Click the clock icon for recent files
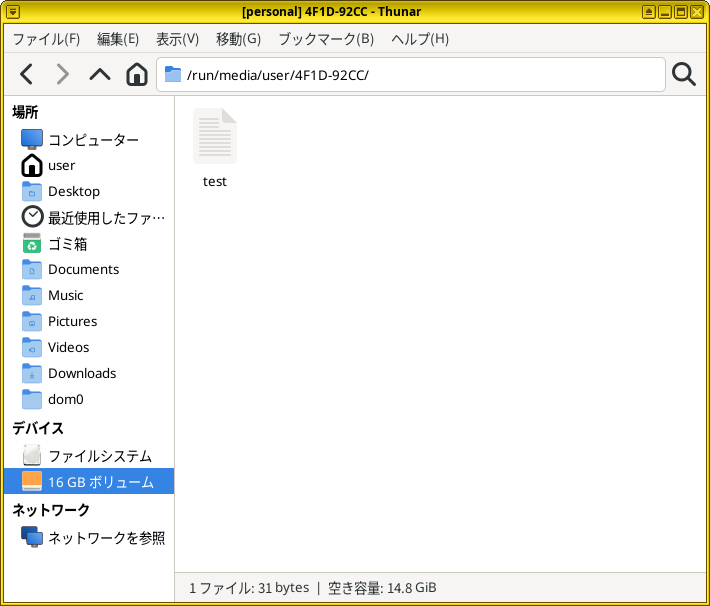This screenshot has width=710, height=606. pyautogui.click(x=32, y=217)
